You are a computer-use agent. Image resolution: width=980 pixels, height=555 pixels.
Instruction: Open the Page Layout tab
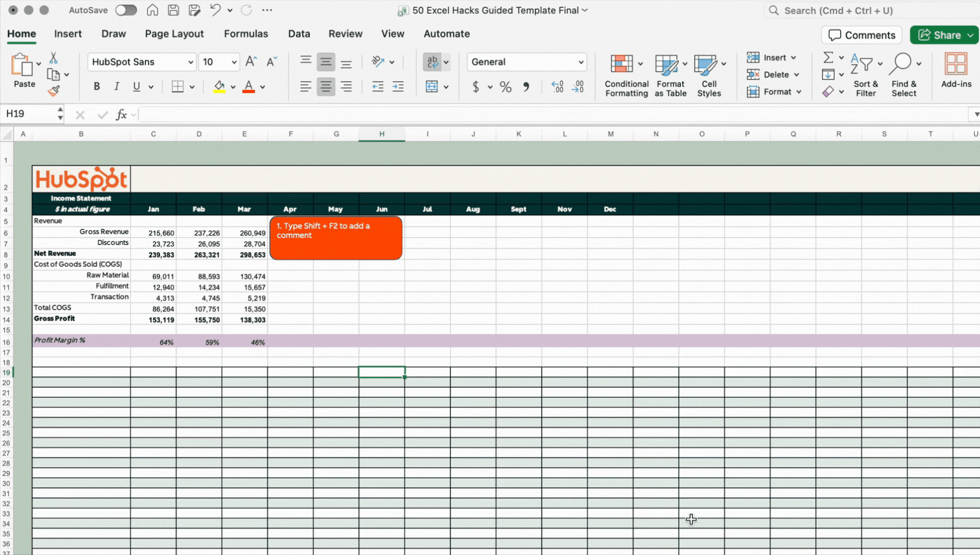(174, 34)
